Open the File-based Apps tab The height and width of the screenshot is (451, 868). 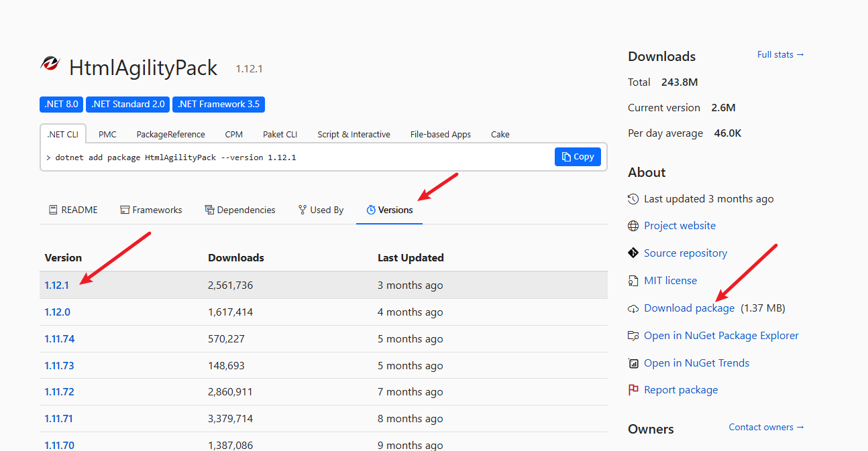(x=441, y=134)
